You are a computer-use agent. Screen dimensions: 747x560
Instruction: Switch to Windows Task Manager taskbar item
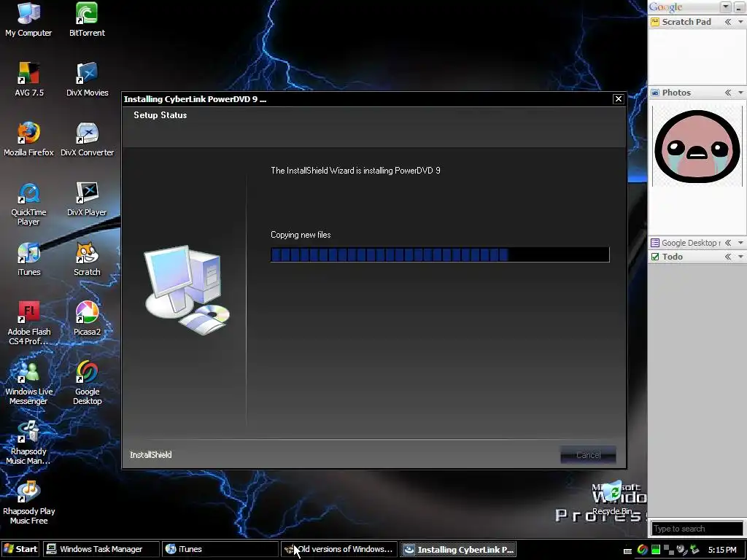(101, 549)
